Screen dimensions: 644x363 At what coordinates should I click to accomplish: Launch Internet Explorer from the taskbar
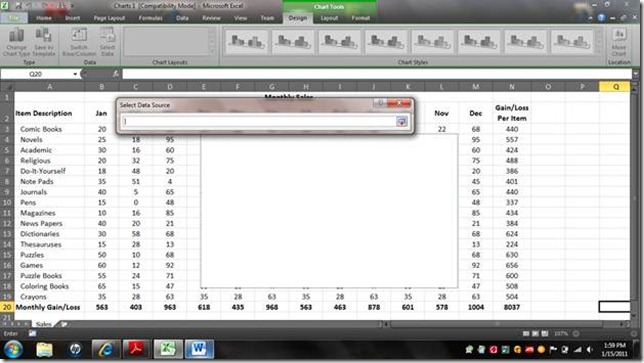[x=106, y=349]
